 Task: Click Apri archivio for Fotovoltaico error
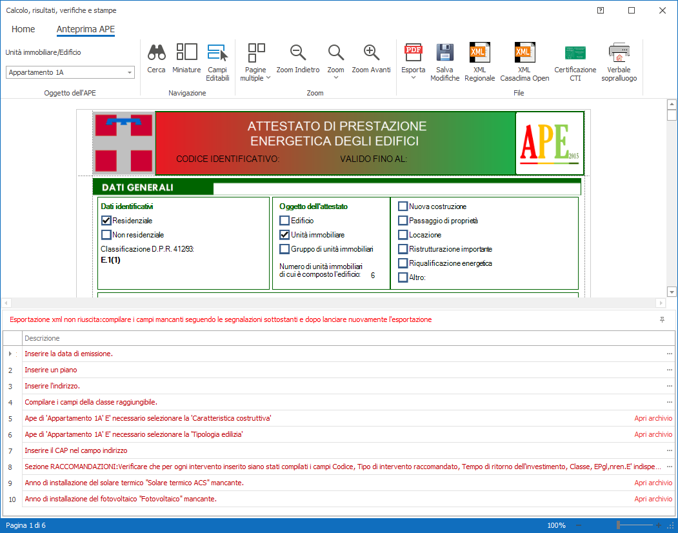point(652,498)
